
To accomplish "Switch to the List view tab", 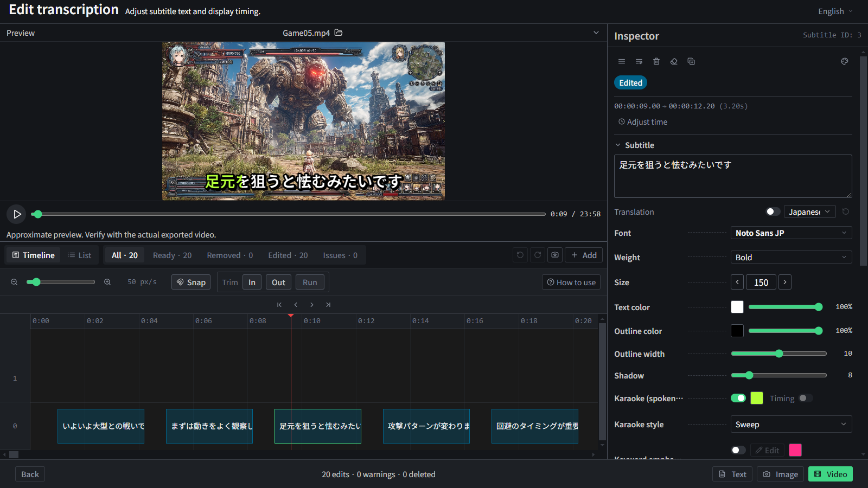I will 80,255.
